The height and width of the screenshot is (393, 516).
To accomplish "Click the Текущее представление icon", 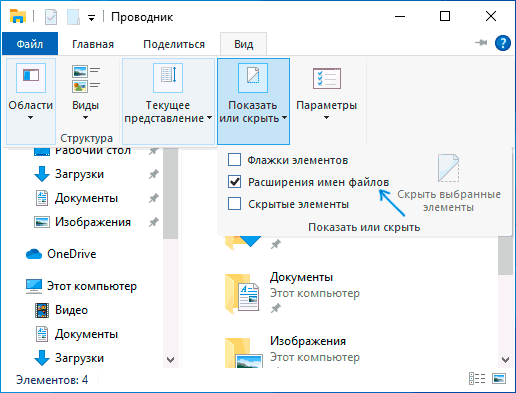I will (x=168, y=77).
